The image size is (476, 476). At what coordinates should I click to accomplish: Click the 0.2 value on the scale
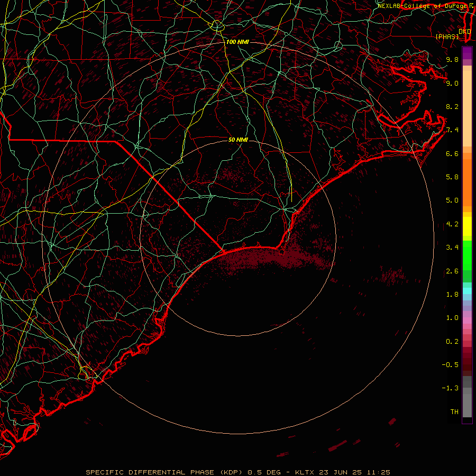452,341
